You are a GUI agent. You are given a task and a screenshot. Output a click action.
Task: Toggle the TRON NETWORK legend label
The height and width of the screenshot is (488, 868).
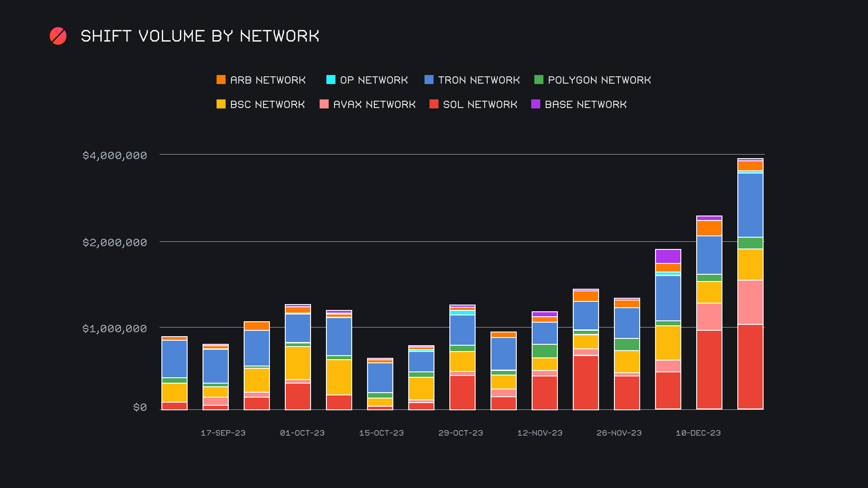(479, 80)
